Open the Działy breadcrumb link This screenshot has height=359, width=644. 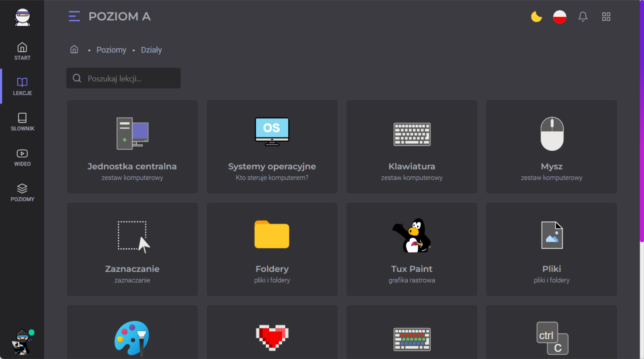[151, 50]
